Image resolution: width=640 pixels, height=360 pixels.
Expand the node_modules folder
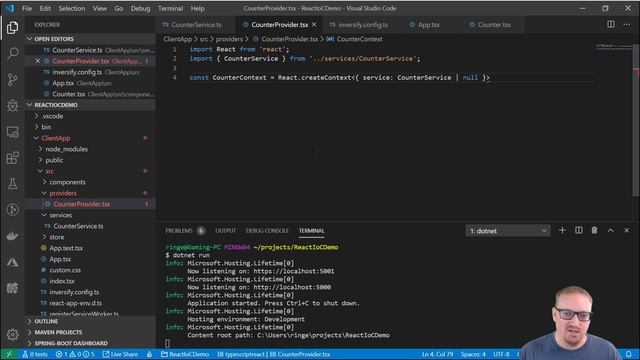coord(66,149)
